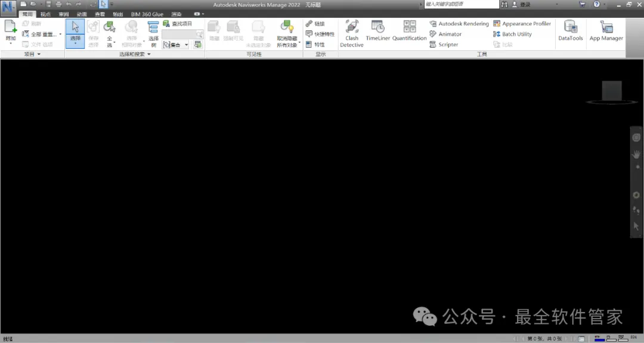Click the sheet browser icon in status bar
644x343 pixels.
pos(581,339)
